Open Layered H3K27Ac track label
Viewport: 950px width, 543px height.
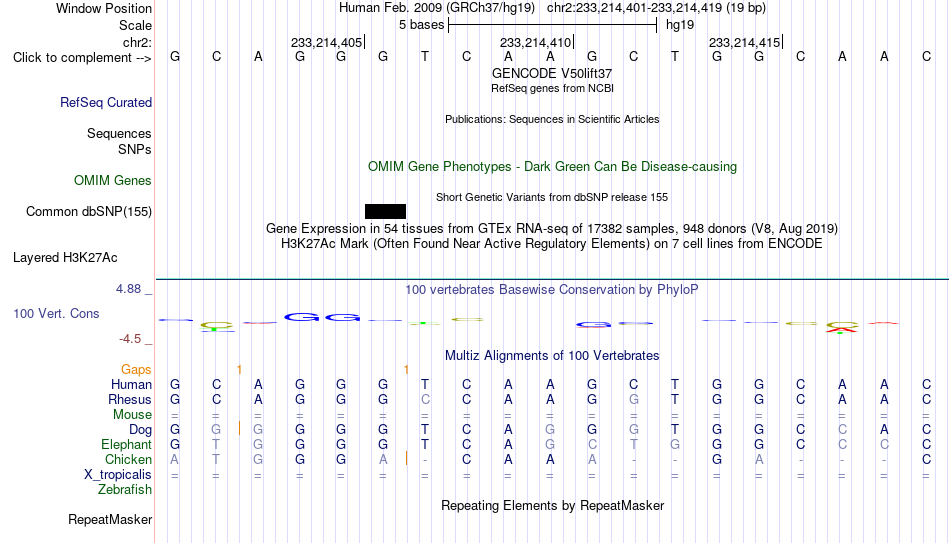[x=65, y=258]
